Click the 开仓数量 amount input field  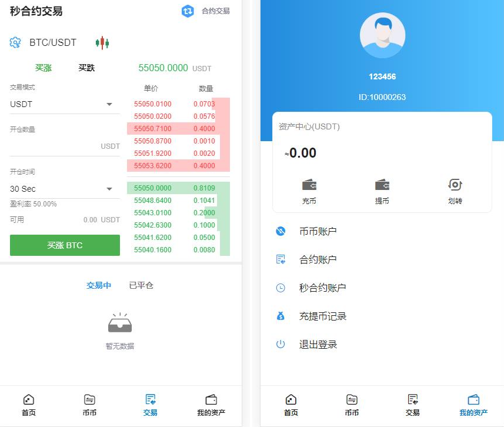tap(65, 146)
